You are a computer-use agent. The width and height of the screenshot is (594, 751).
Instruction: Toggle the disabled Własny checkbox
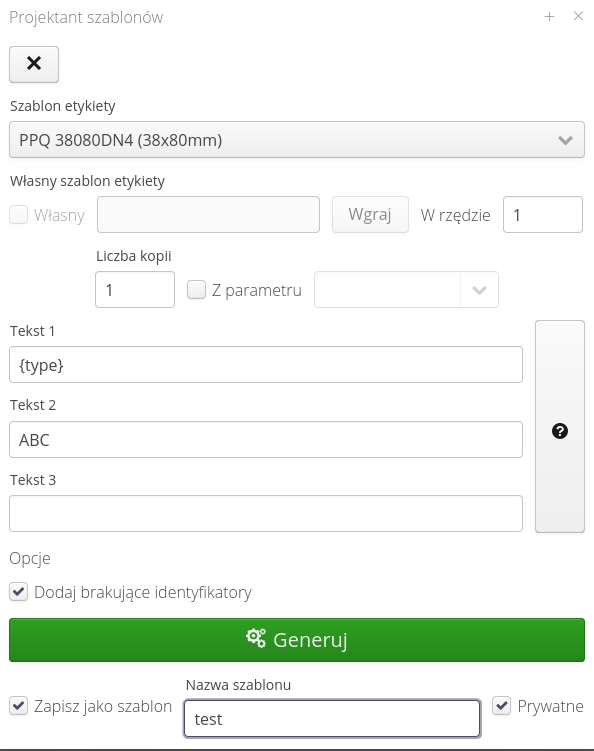[19, 215]
